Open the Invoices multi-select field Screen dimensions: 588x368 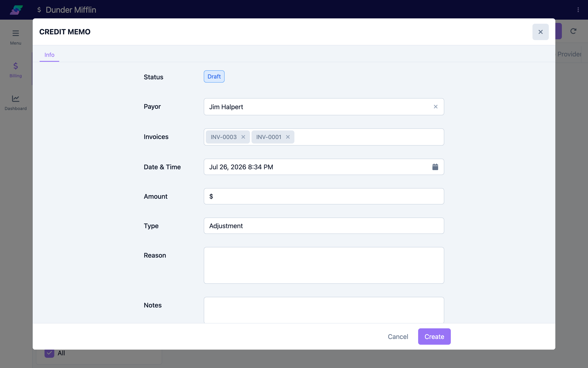click(x=324, y=137)
